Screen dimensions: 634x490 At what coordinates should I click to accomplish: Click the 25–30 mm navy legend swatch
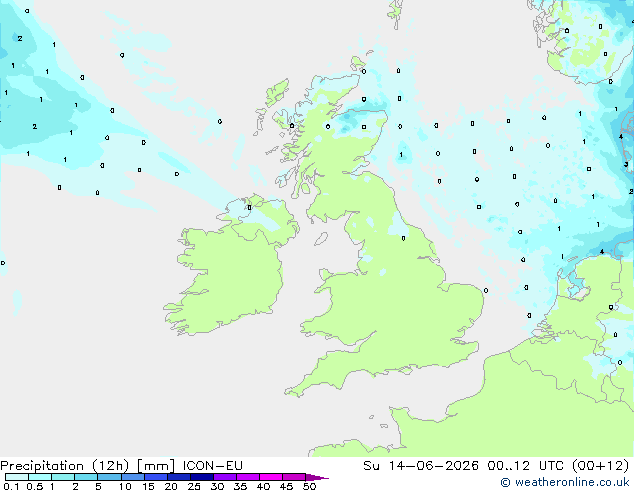point(202,477)
